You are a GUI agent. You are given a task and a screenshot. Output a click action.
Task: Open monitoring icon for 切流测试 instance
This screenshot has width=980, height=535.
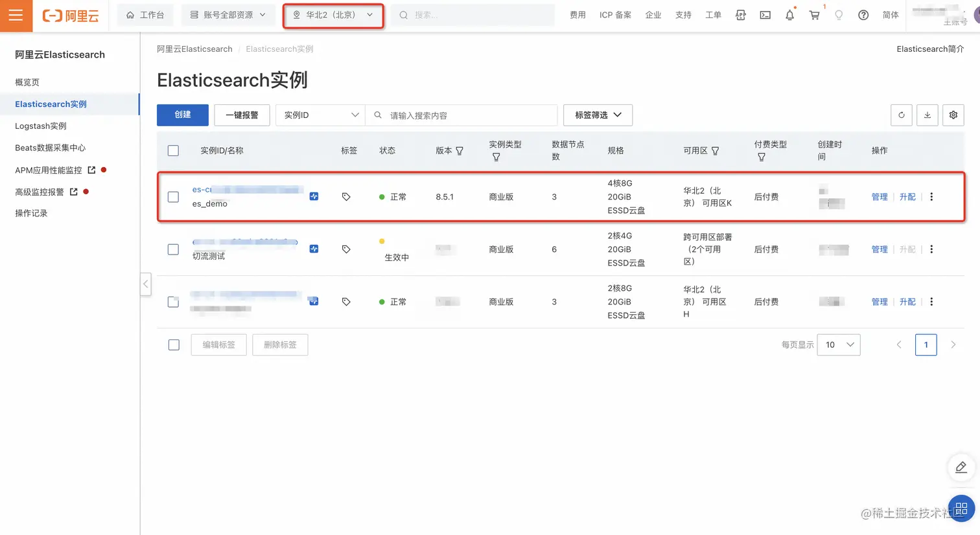(314, 249)
